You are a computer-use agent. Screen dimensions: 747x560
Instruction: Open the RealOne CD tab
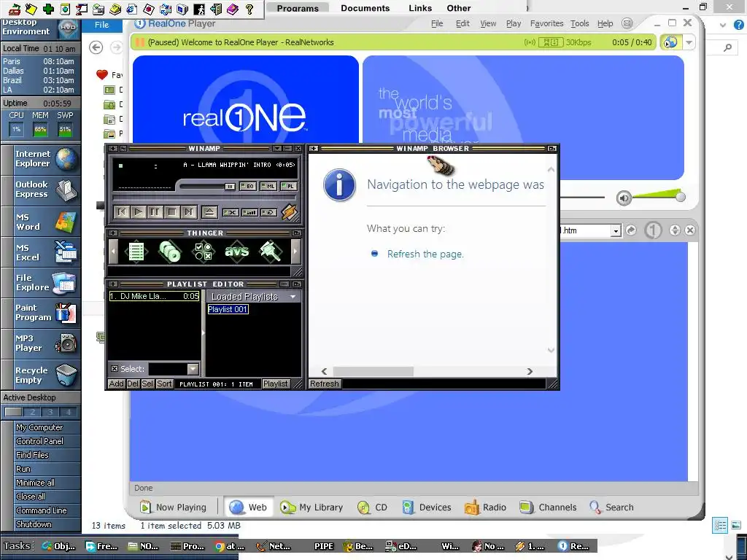(x=372, y=507)
